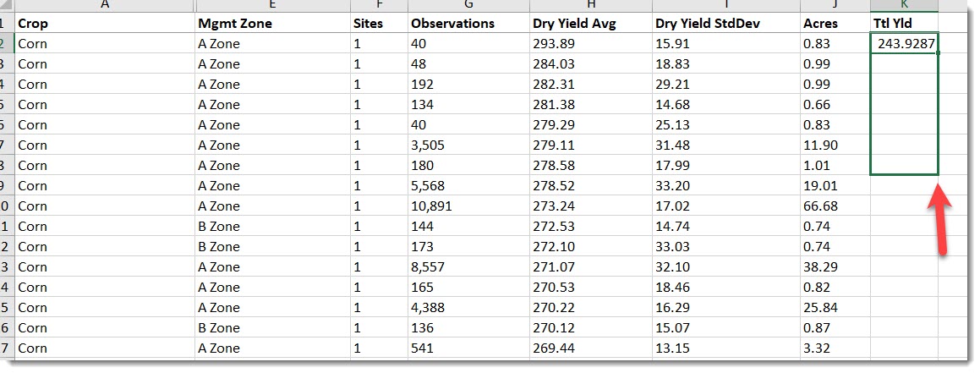This screenshot has width=980, height=373.
Task: Select the Dry Yield StdDev header cell
Action: coord(725,23)
